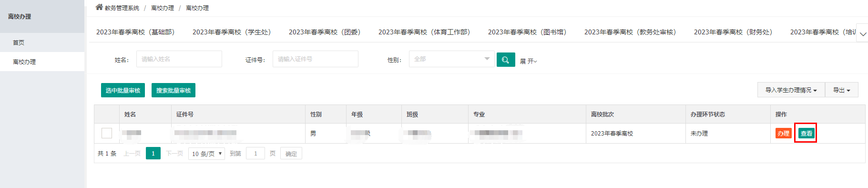Switch to 2023年春季离校(学生处) tab
This screenshot has width=868, height=188.
click(232, 32)
